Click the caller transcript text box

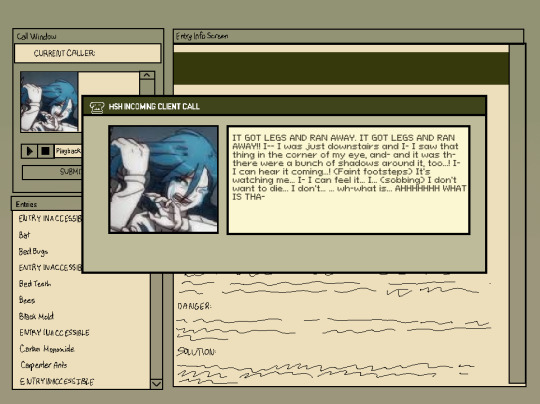[x=348, y=180]
